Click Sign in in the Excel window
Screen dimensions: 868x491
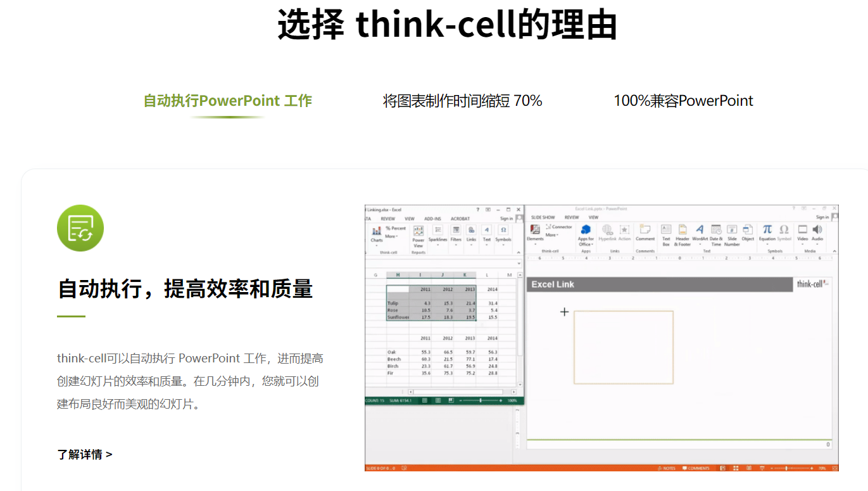pos(506,219)
